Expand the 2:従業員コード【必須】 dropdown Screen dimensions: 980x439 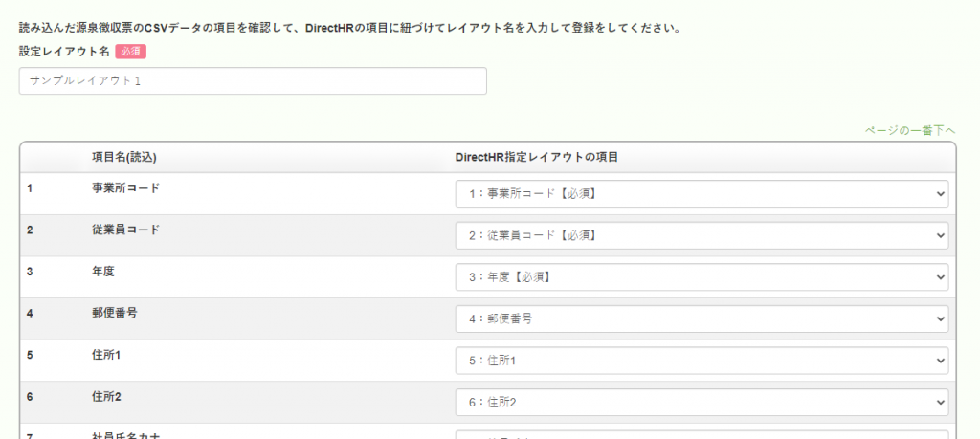coord(702,235)
